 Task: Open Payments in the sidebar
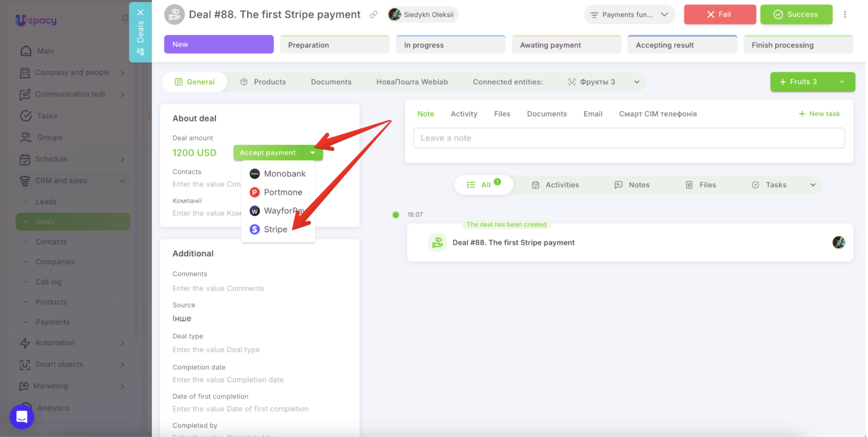tap(53, 322)
